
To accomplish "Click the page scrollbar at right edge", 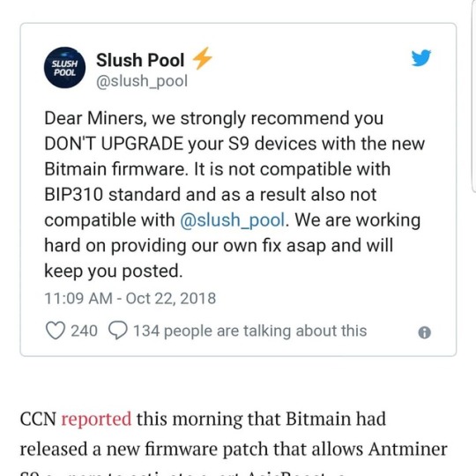I will [473, 96].
